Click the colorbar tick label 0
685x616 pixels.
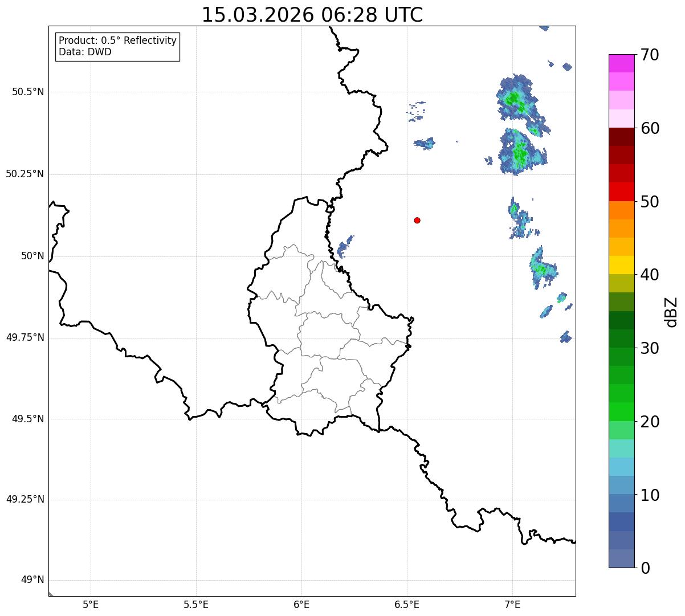coord(645,568)
